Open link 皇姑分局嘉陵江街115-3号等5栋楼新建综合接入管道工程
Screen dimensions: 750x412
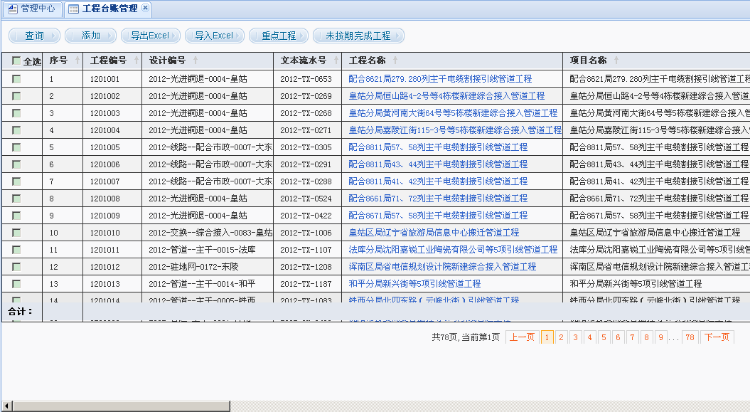(455, 130)
